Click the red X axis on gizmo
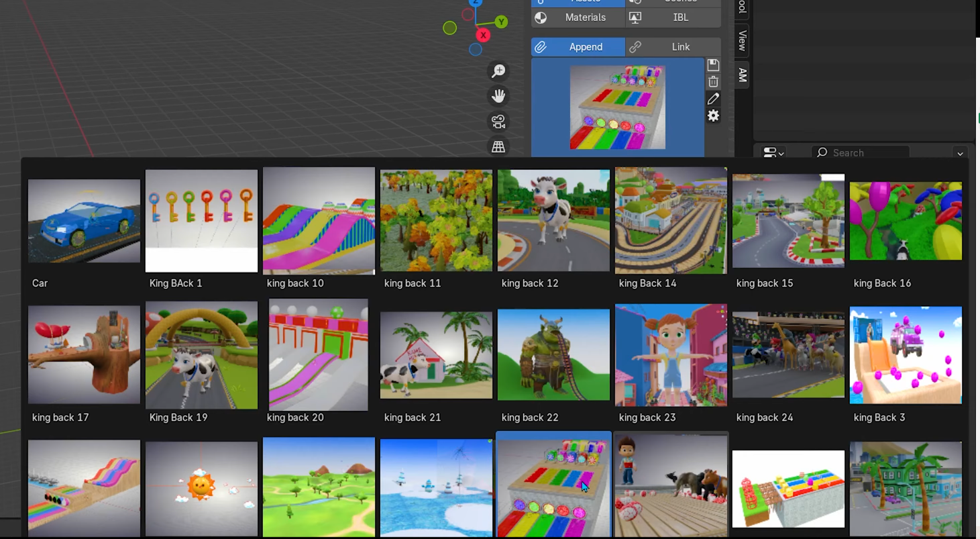 click(x=483, y=35)
